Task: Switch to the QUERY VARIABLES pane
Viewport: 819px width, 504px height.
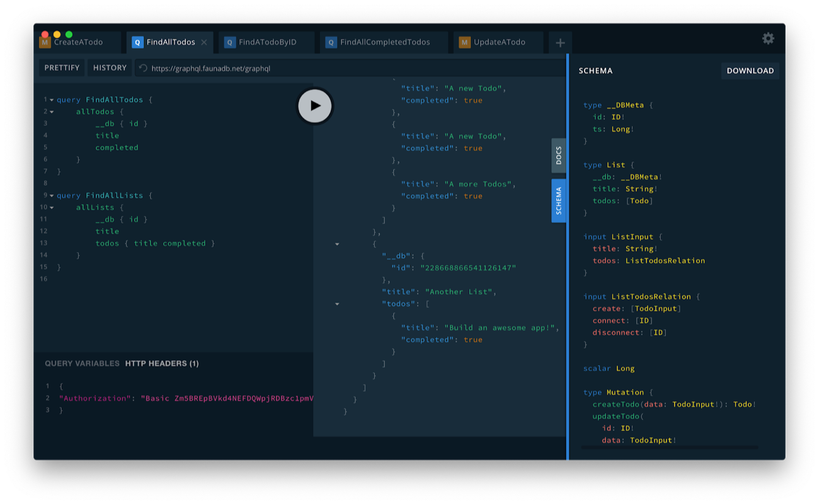Action: pyautogui.click(x=82, y=364)
